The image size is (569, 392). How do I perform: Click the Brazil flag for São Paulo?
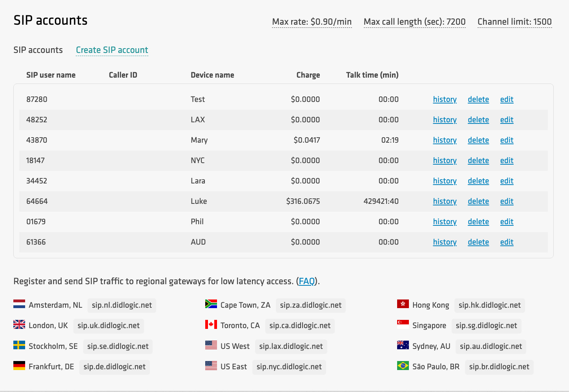pos(403,366)
